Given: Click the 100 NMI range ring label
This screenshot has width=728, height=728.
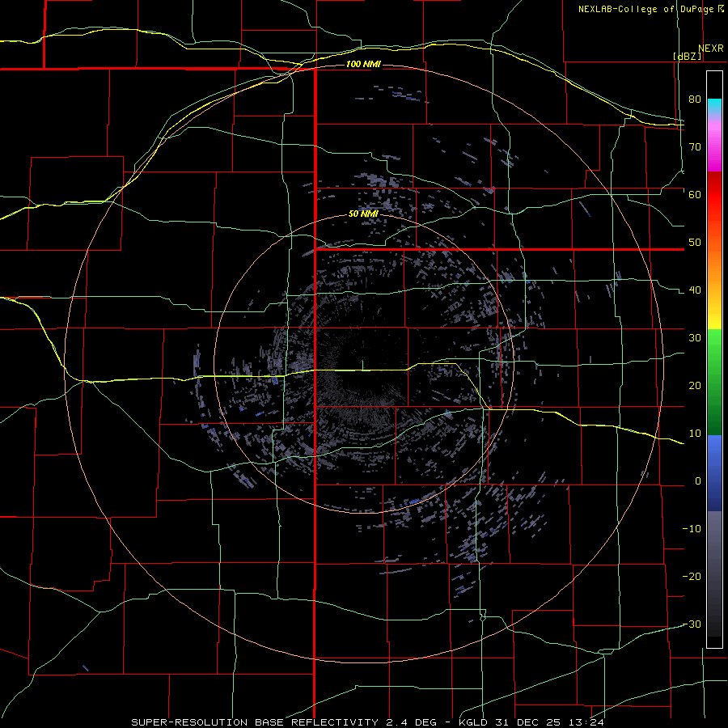Looking at the screenshot, I should tap(363, 64).
